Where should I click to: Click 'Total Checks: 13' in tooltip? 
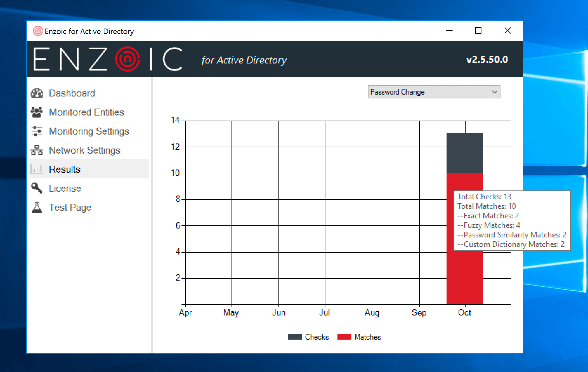point(484,197)
